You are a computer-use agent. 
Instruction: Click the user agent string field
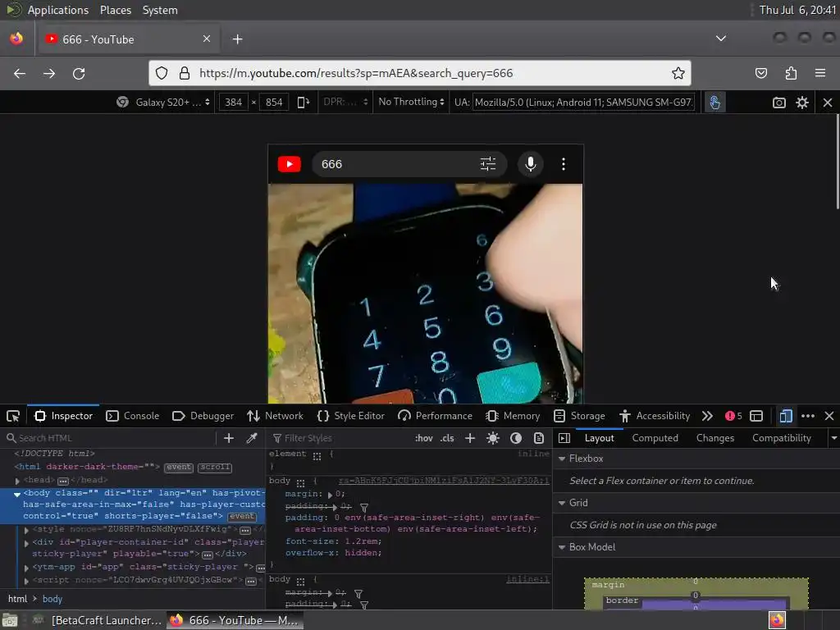click(583, 103)
